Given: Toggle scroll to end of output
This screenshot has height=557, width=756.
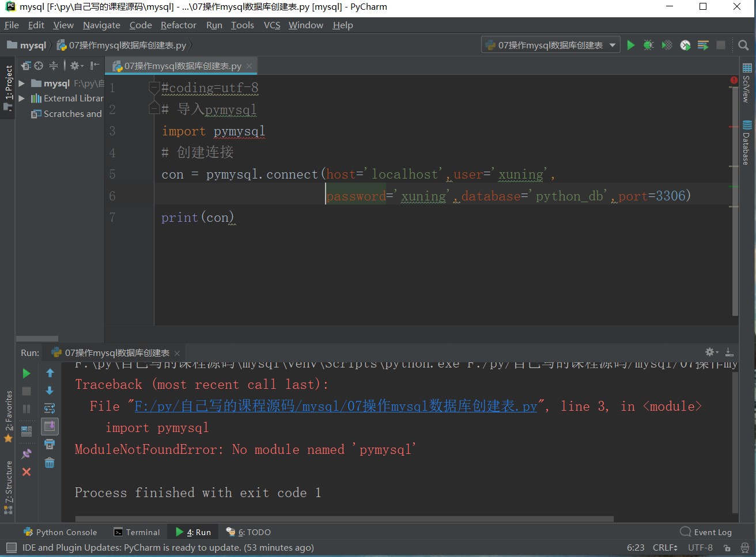Looking at the screenshot, I should pos(50,426).
